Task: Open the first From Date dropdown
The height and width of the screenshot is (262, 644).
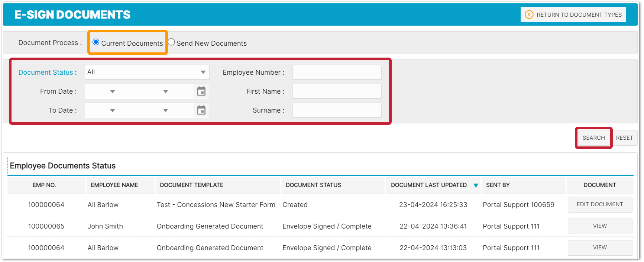Action: [x=112, y=91]
